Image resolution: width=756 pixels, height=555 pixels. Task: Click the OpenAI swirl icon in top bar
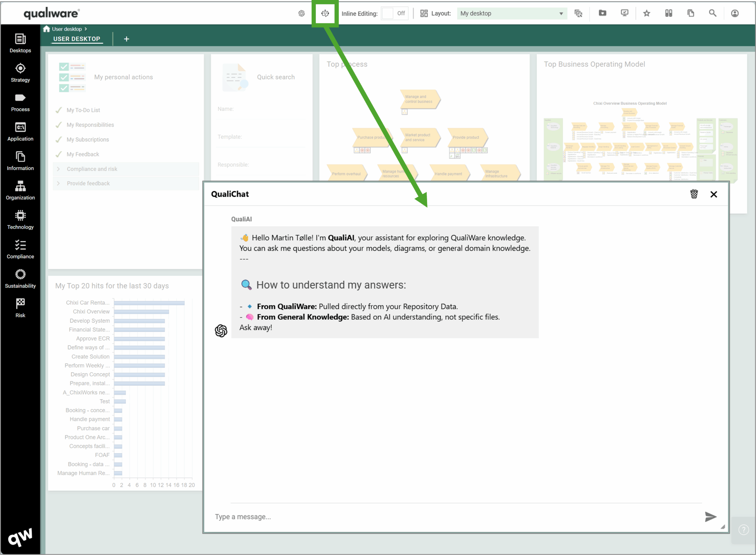(302, 13)
